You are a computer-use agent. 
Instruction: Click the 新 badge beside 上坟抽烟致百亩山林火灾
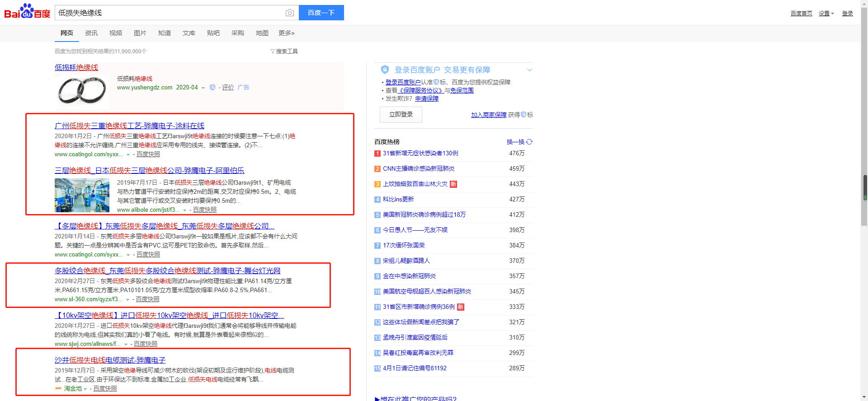[453, 184]
